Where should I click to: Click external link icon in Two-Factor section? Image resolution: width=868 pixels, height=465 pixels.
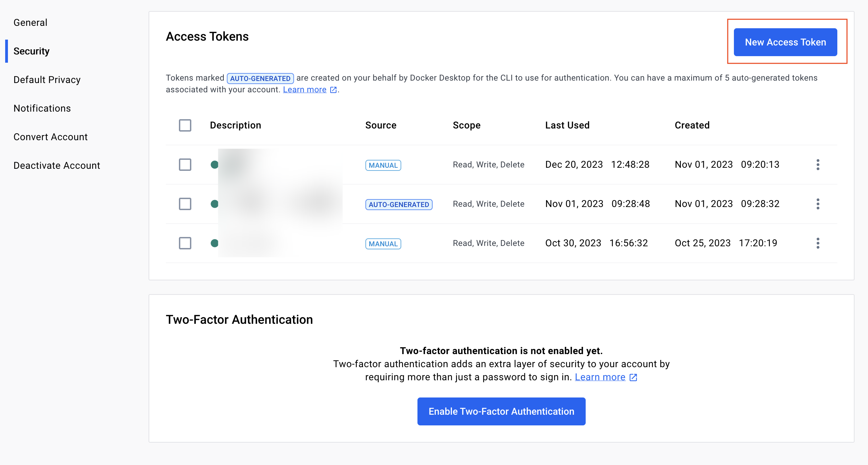[x=633, y=378]
